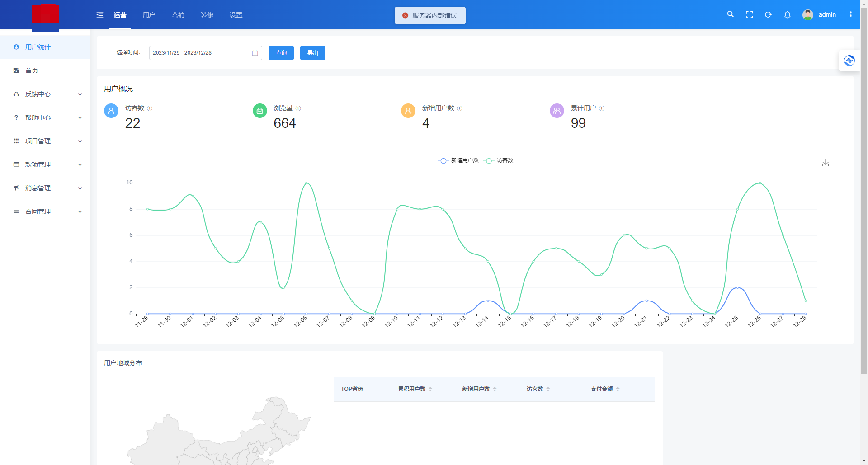Click the blue 访客数 user icon
Screen dimensions: 868x465
point(111,110)
